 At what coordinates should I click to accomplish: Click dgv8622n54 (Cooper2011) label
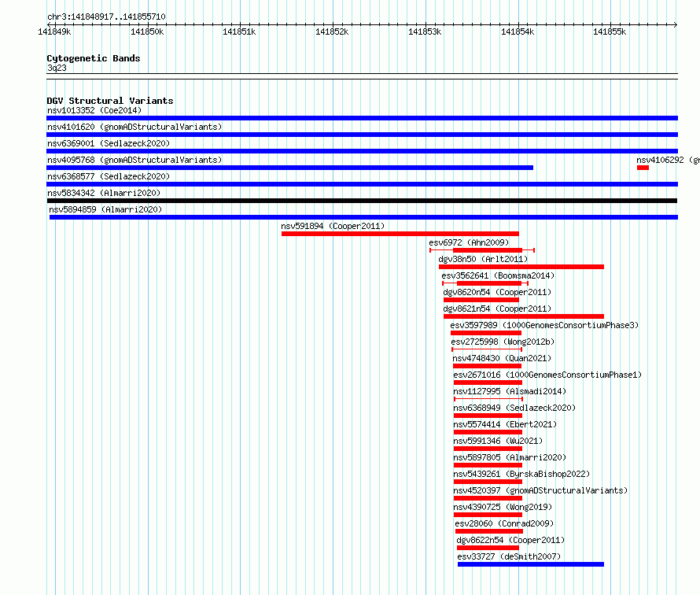click(x=510, y=540)
